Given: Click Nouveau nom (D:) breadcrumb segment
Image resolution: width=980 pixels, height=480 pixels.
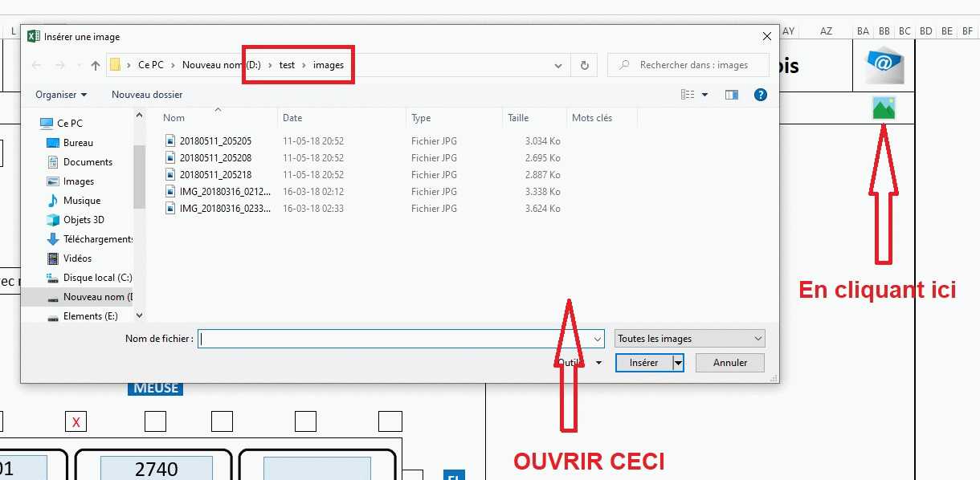Looking at the screenshot, I should point(221,65).
